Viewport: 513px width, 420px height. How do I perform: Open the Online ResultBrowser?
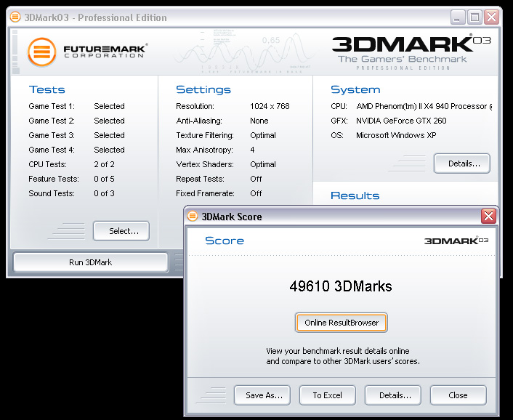342,323
